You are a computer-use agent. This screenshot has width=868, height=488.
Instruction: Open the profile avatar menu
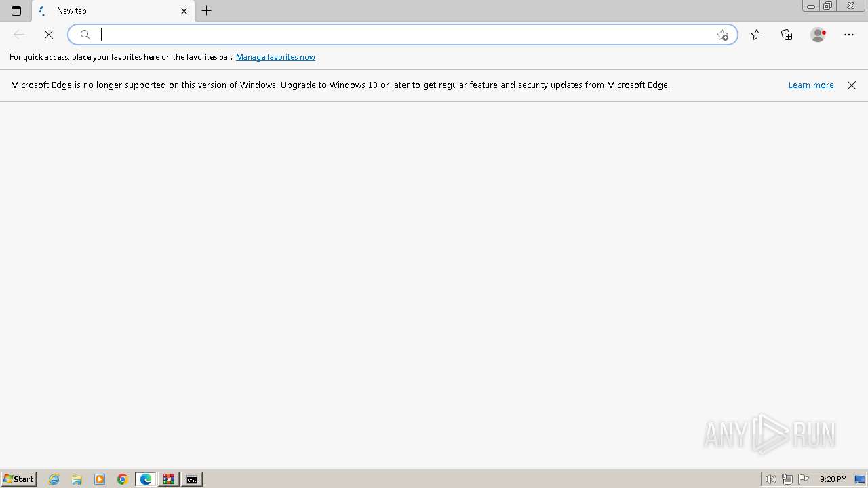tap(818, 35)
